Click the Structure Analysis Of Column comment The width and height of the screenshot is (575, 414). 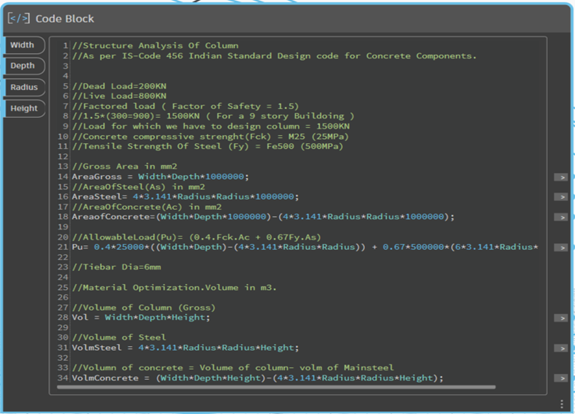pyautogui.click(x=155, y=46)
